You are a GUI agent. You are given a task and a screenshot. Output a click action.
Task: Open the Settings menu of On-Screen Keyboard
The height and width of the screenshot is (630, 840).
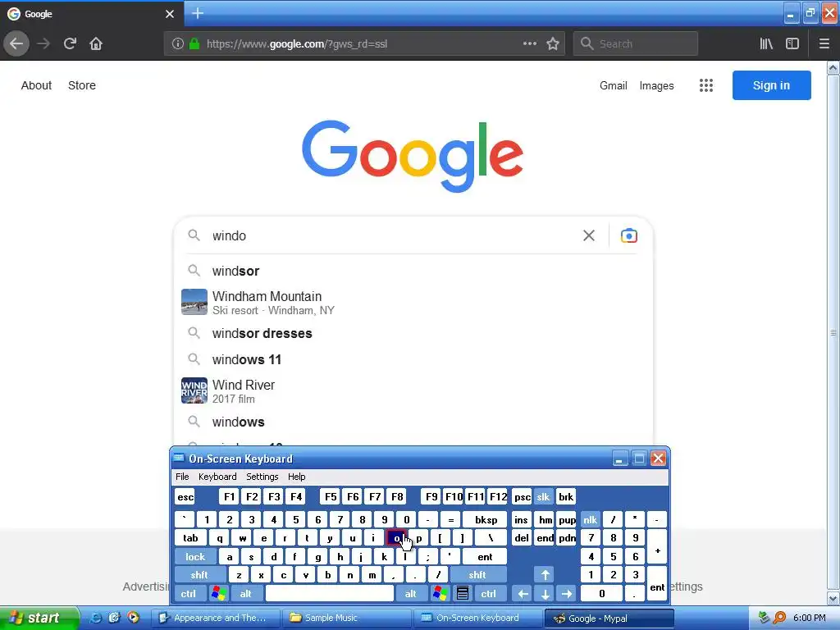pos(262,477)
